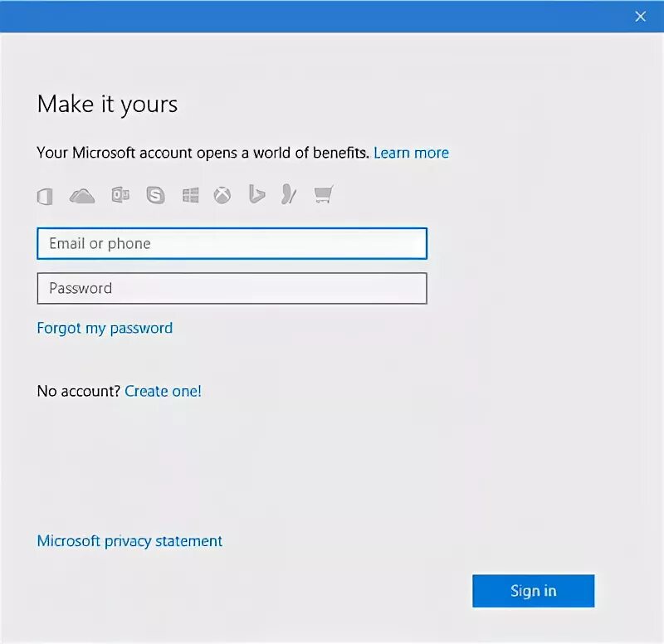Select the Windows logo icon
Image resolution: width=664 pixels, height=644 pixels.
point(190,195)
